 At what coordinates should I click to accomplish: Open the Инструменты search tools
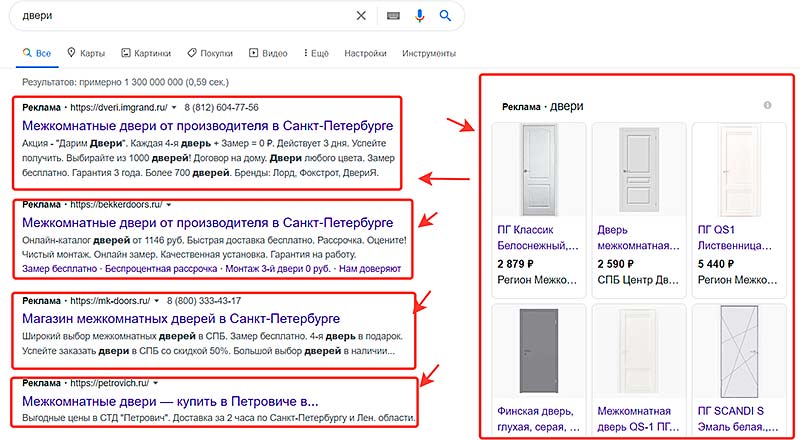click(428, 53)
